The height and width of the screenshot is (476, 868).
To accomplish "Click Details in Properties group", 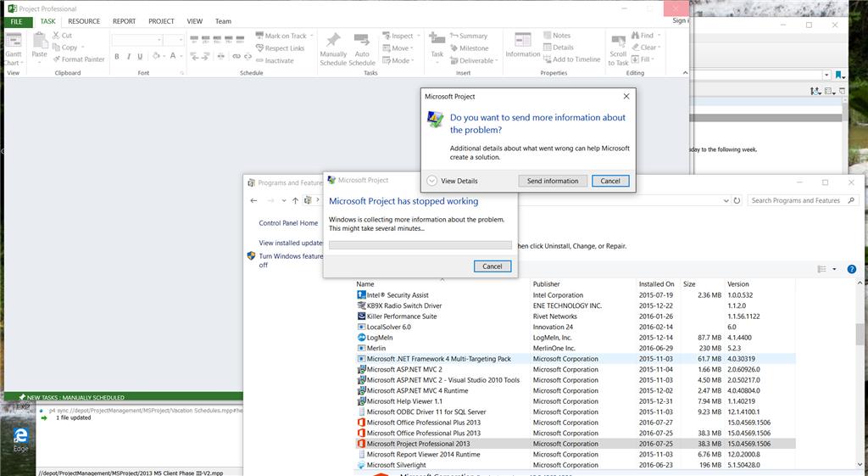I will pyautogui.click(x=558, y=48).
